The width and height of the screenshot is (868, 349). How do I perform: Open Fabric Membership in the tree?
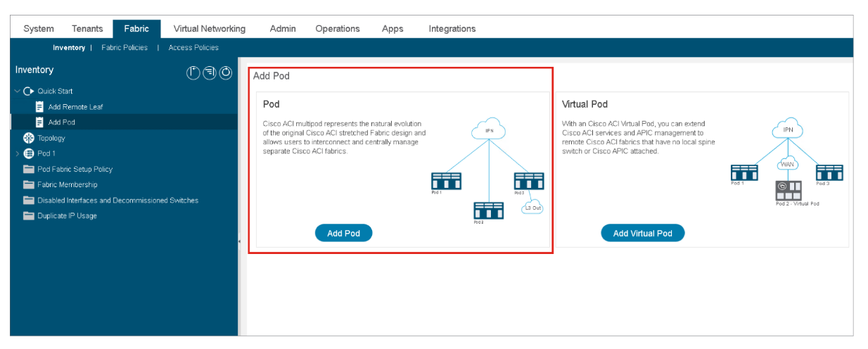click(x=68, y=185)
